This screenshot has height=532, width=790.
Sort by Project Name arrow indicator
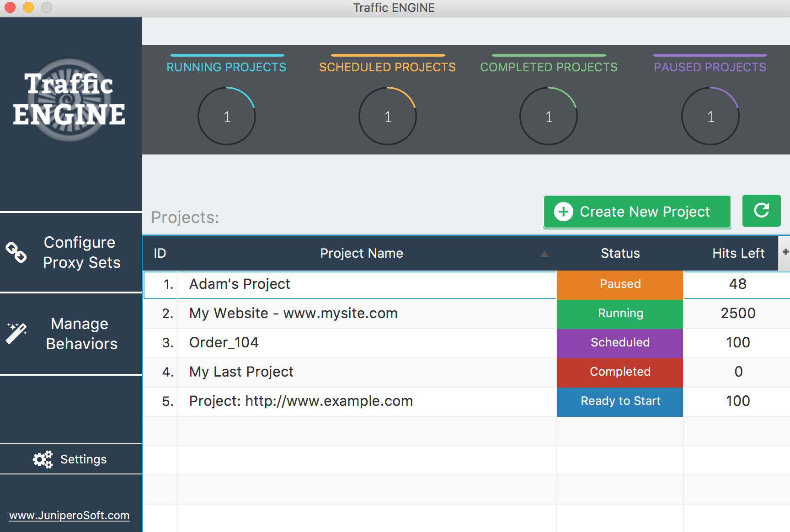(x=544, y=254)
